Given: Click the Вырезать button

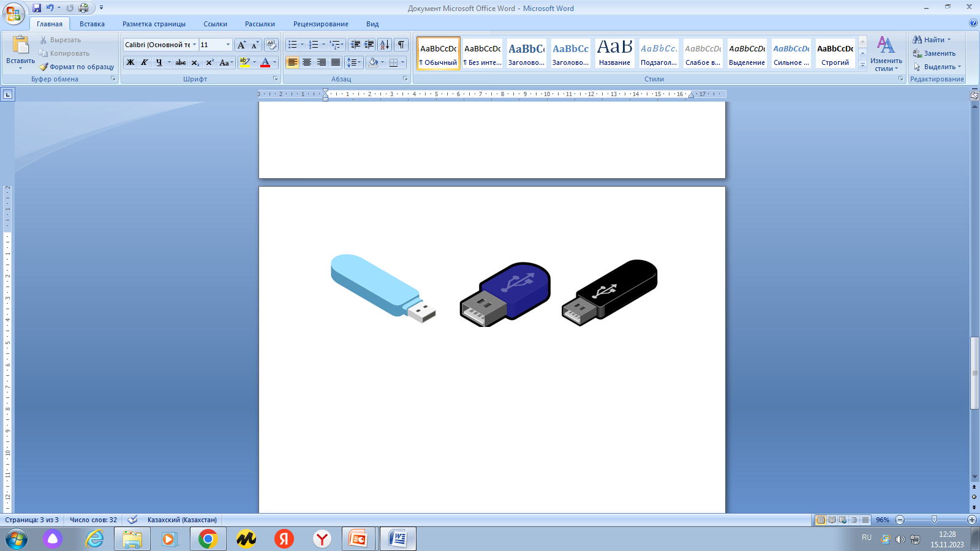Looking at the screenshot, I should click(60, 40).
